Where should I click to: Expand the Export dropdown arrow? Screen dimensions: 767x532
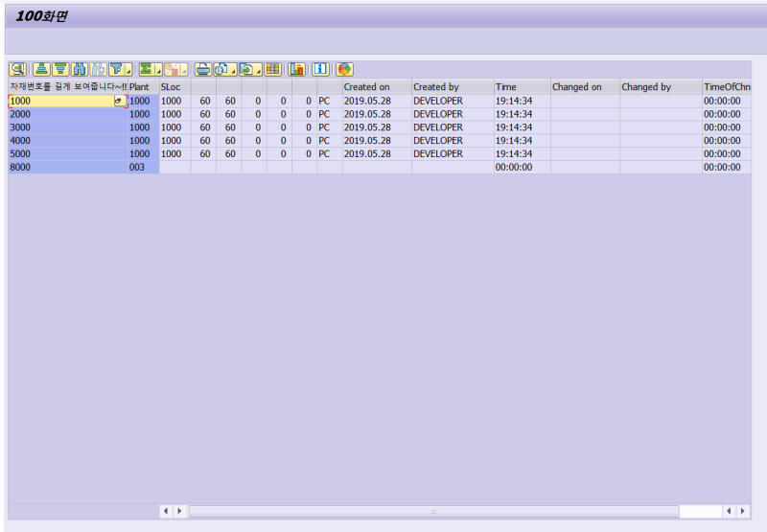(x=259, y=69)
